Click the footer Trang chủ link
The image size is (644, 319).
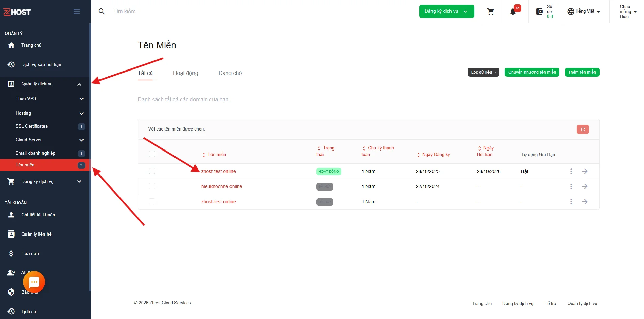pyautogui.click(x=482, y=303)
